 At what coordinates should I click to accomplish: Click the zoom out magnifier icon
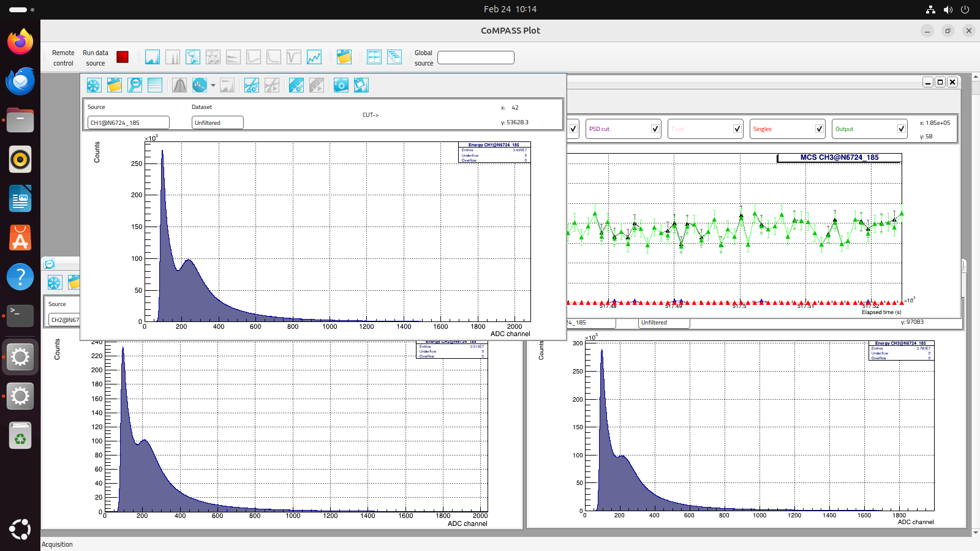coord(135,85)
